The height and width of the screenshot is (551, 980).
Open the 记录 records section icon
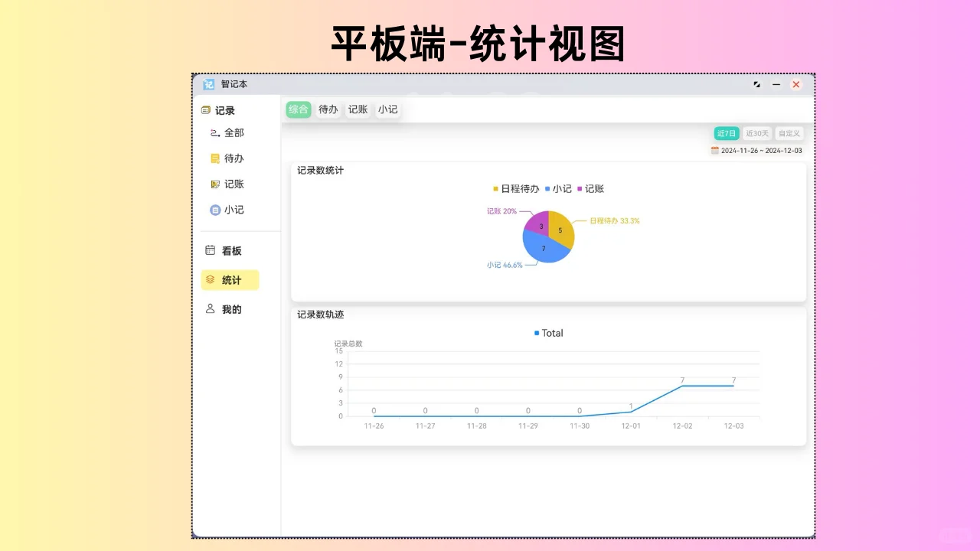206,109
